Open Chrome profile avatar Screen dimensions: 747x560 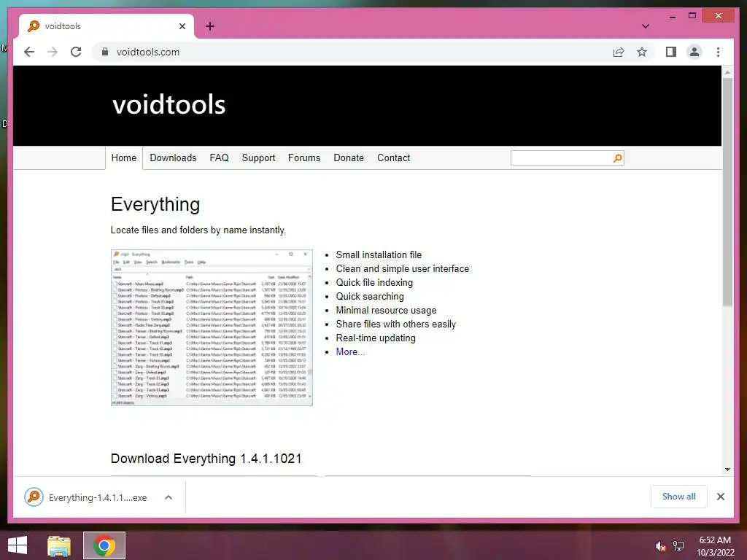point(694,52)
